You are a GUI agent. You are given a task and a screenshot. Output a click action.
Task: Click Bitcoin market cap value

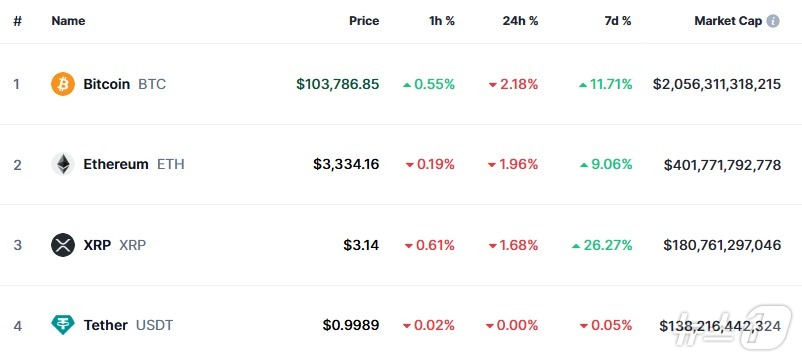(x=717, y=84)
